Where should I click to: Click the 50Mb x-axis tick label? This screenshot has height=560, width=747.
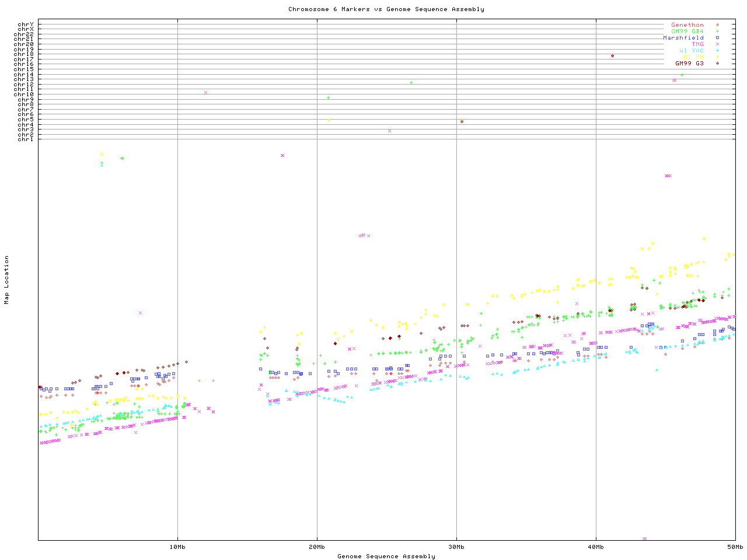tap(735, 547)
